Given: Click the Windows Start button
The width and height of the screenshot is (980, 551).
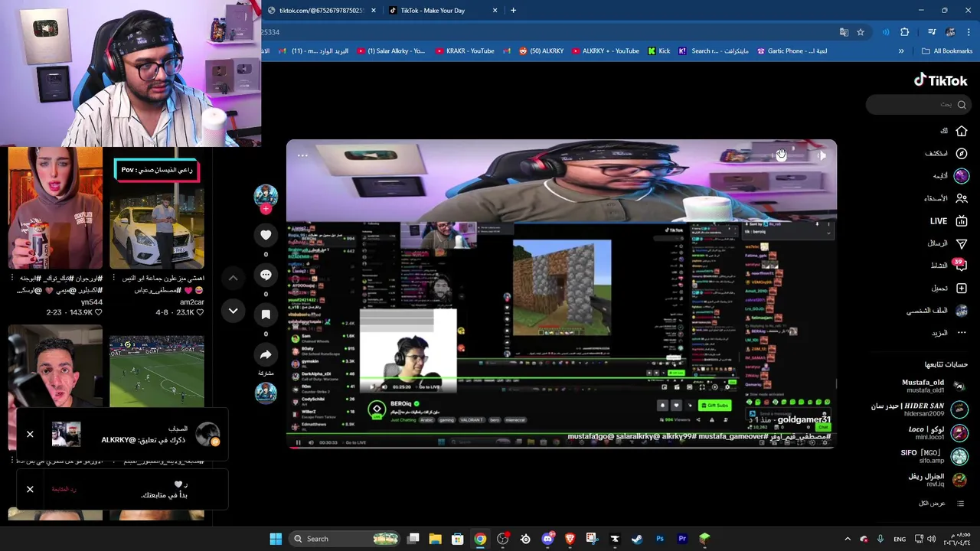Looking at the screenshot, I should (276, 539).
